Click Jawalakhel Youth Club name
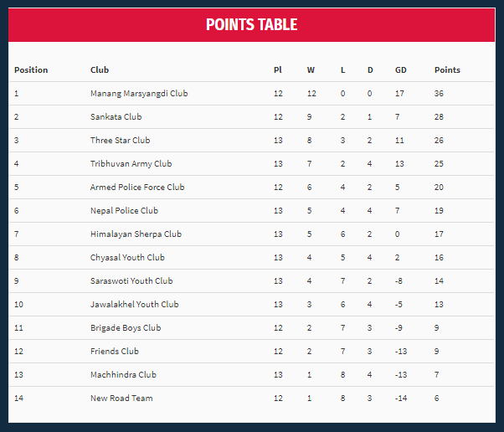 pos(134,305)
